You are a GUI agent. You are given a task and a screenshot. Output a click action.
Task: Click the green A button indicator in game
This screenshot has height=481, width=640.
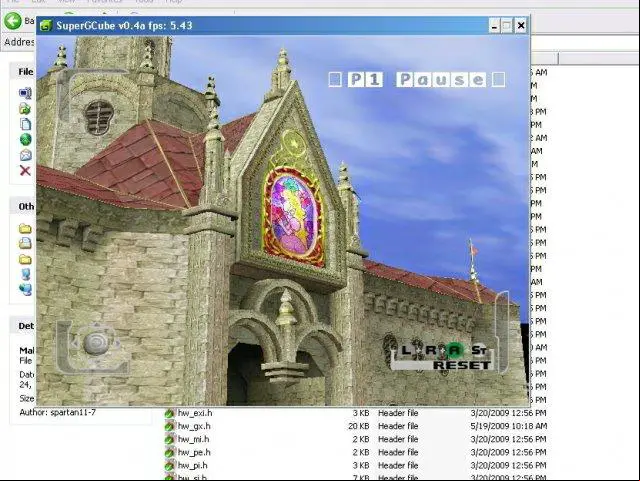point(455,350)
